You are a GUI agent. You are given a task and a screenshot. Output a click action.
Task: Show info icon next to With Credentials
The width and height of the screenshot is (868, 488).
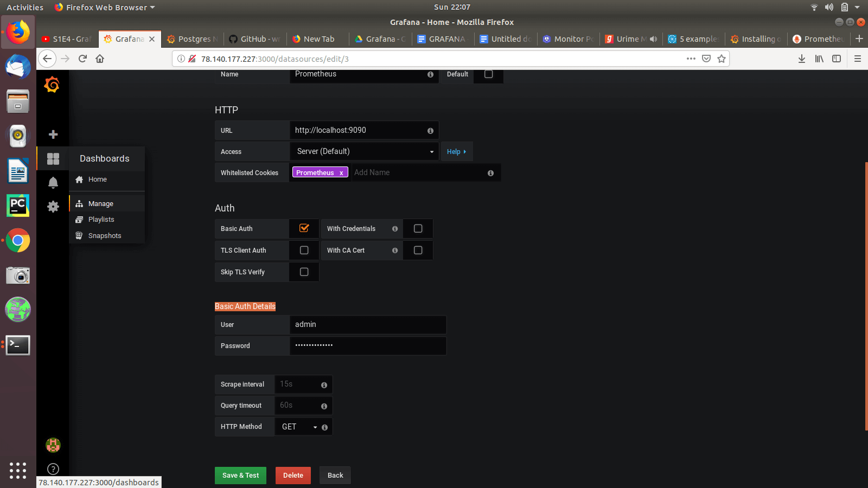point(395,229)
